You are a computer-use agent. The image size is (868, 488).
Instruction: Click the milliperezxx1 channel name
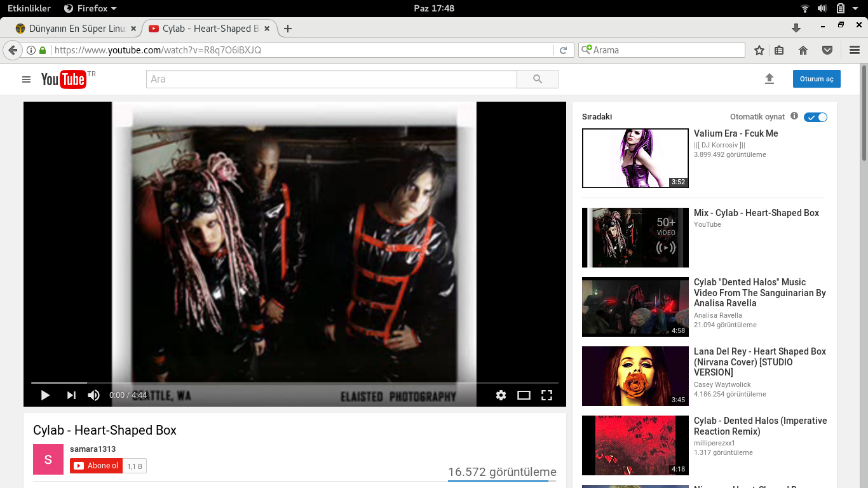click(715, 443)
